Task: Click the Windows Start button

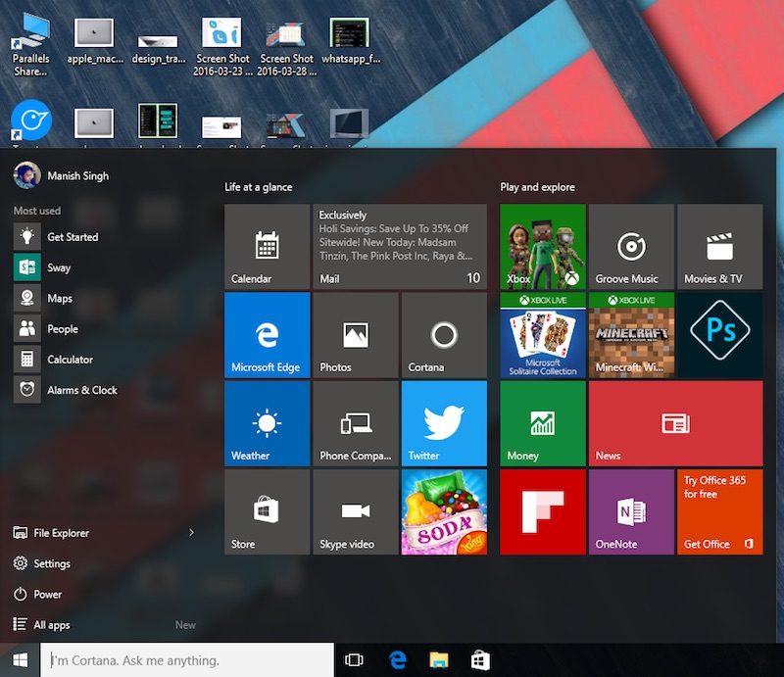Action: pos(20,660)
